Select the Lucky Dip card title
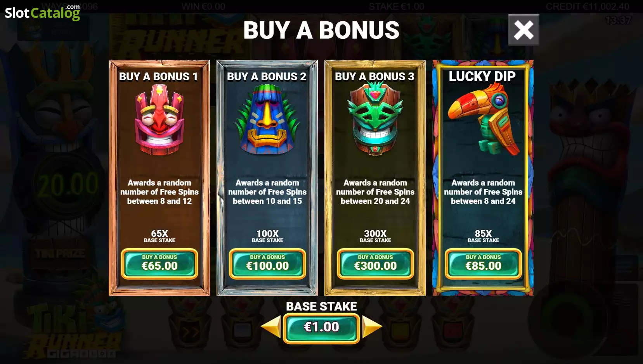The width and height of the screenshot is (643, 364). pos(482,76)
